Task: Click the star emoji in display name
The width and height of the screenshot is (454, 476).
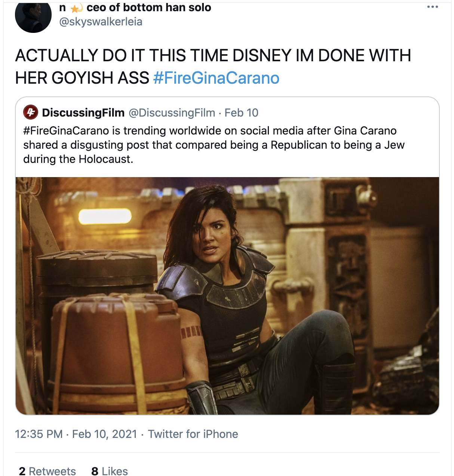Action: click(76, 8)
